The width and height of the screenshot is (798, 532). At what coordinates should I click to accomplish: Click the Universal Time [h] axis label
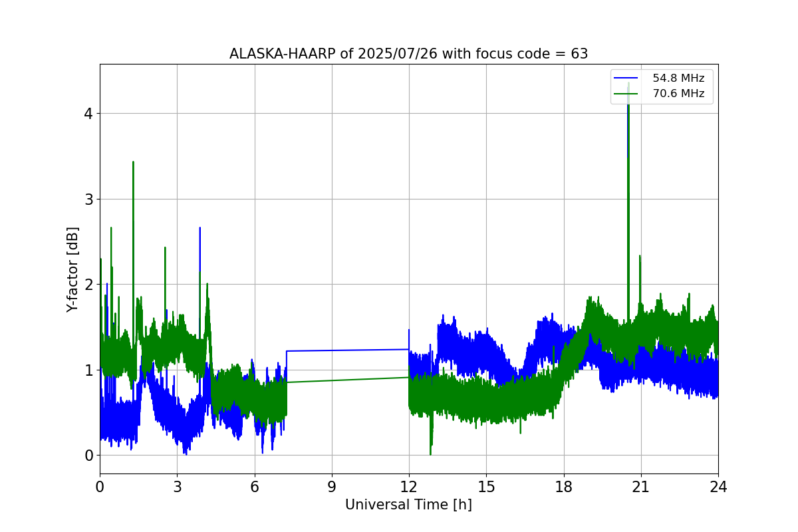tap(408, 505)
